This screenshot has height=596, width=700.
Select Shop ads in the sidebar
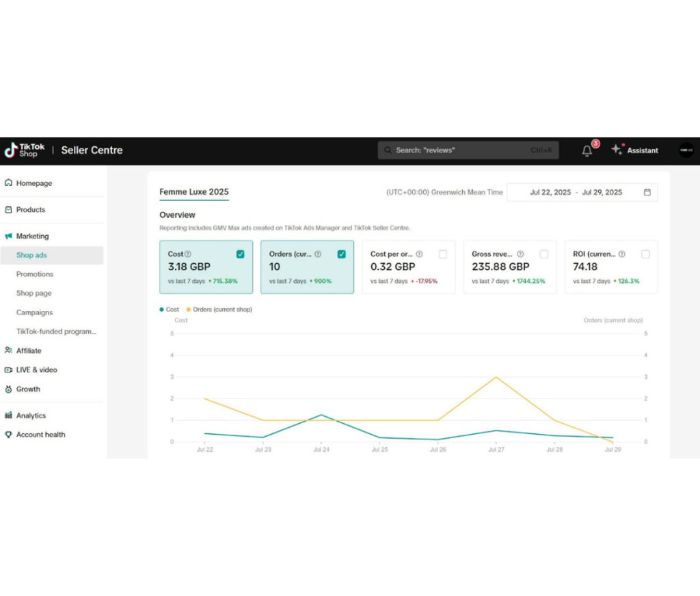(52, 256)
